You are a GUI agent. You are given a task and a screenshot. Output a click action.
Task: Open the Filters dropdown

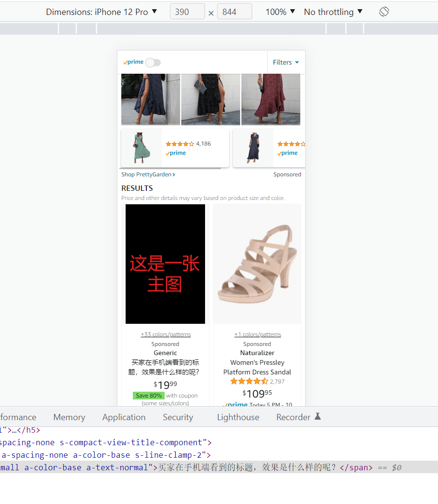(286, 62)
